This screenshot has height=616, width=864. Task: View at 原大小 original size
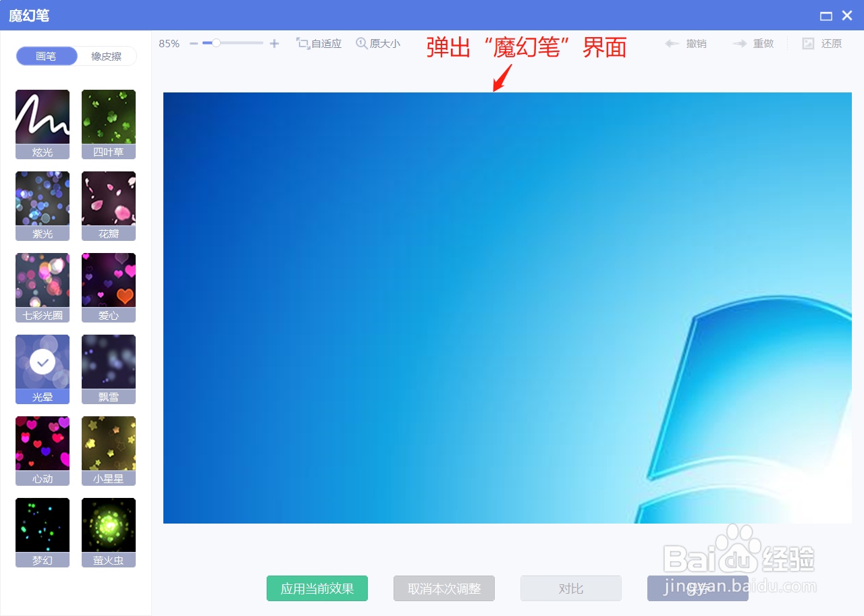pyautogui.click(x=378, y=43)
